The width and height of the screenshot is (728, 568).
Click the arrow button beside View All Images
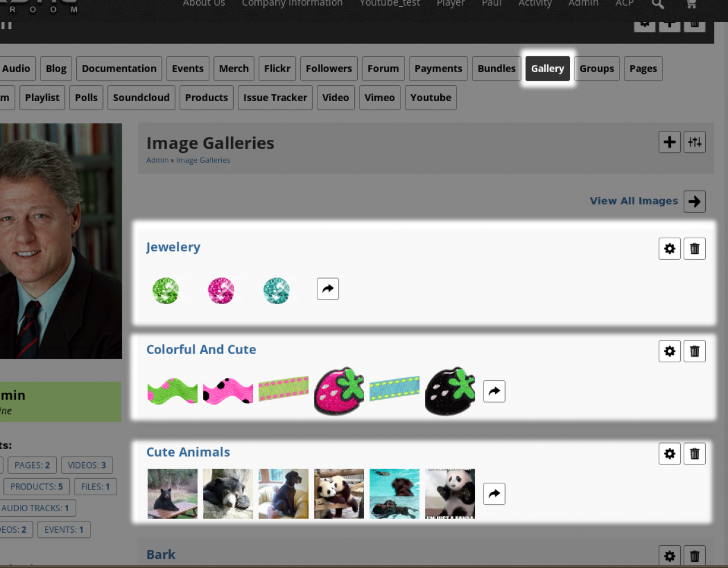click(x=694, y=201)
